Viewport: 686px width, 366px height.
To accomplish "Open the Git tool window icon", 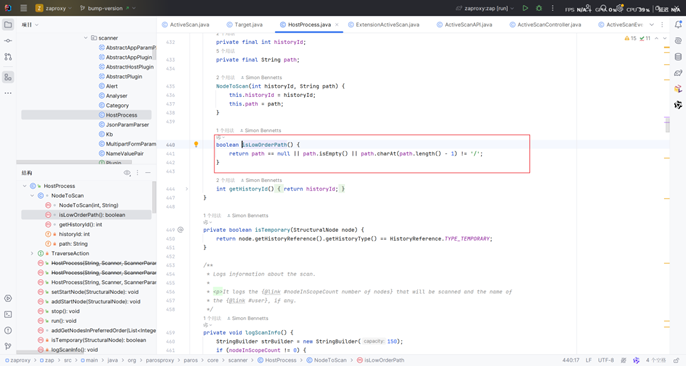I will tap(8, 346).
